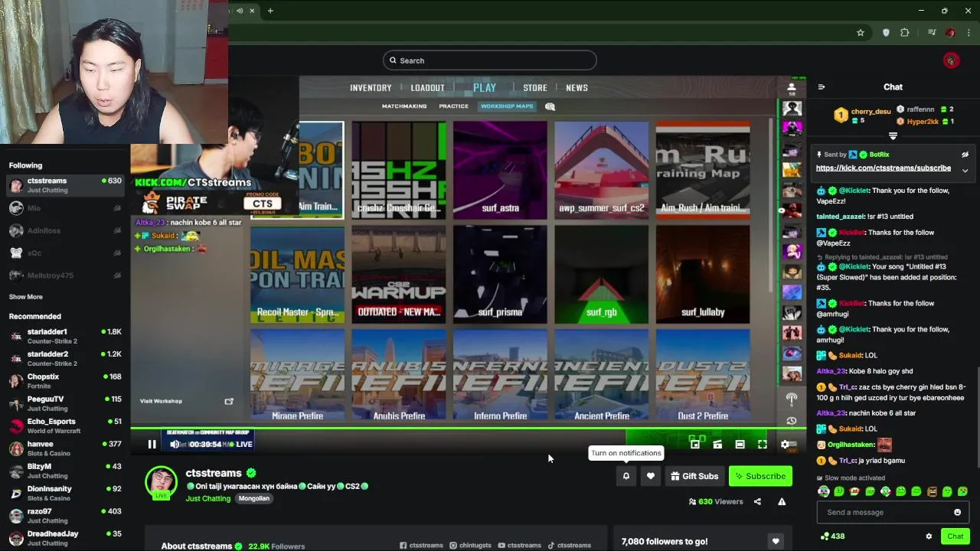Screen dimensions: 980x551
Task: Select the awp_summer_surf_cs2 map
Action: click(601, 170)
